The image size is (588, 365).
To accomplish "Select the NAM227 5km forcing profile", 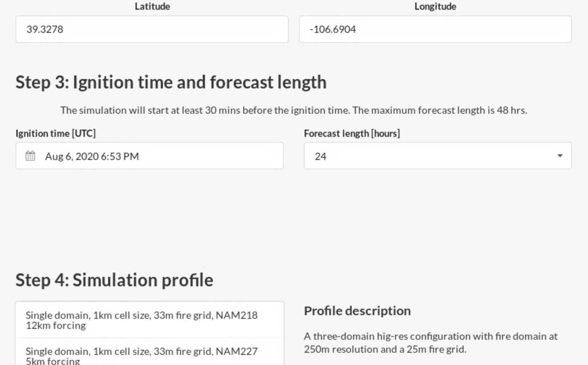I will pyautogui.click(x=150, y=352).
